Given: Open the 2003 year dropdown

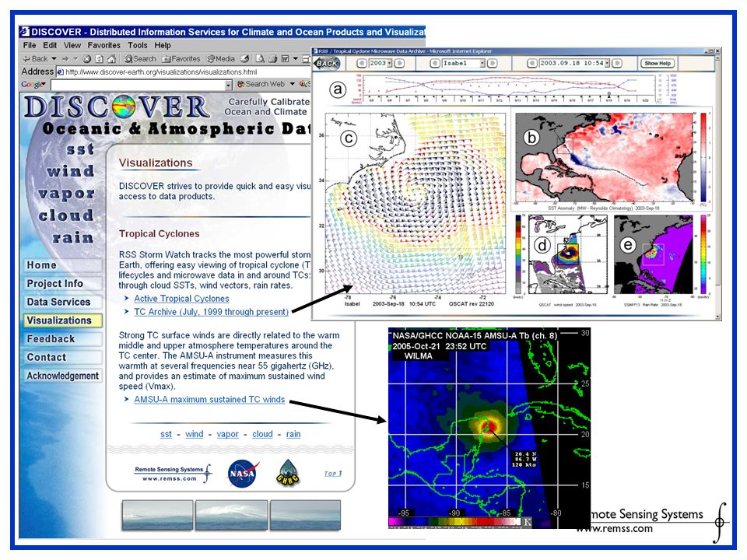Looking at the screenshot, I should [x=389, y=63].
